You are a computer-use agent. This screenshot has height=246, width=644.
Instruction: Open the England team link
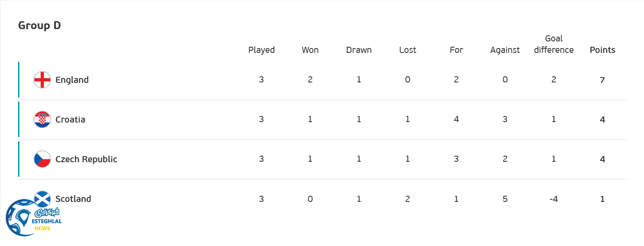pos(72,80)
